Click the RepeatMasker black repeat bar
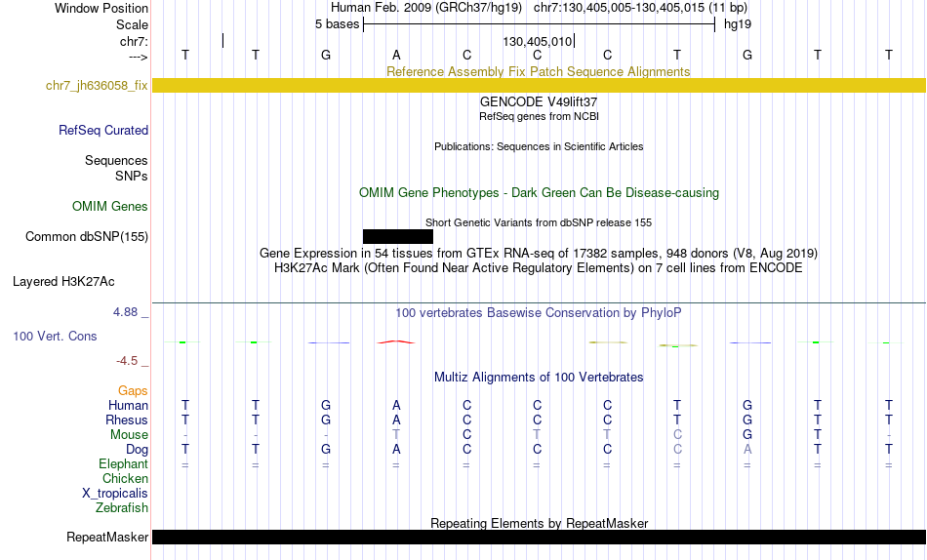The image size is (927, 560). (539, 537)
